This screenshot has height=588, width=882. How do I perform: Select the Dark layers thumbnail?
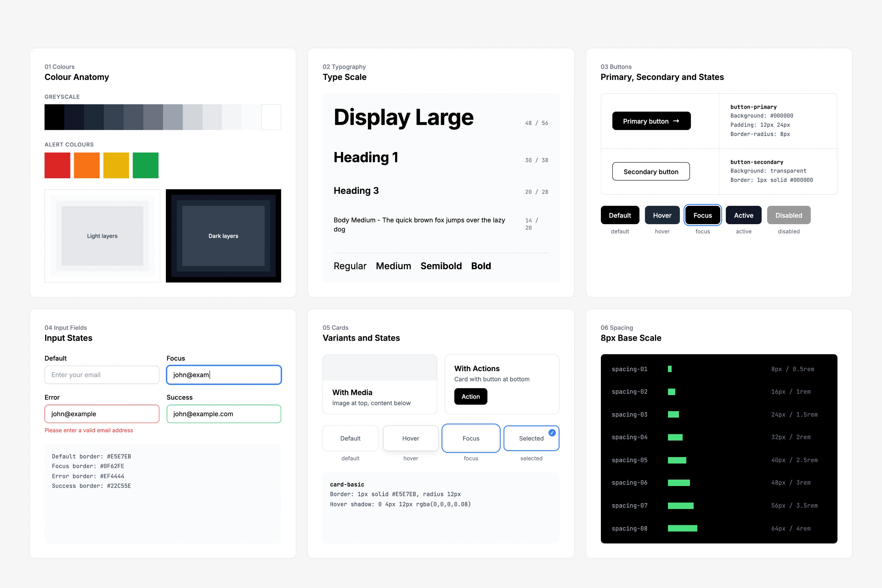[224, 236]
